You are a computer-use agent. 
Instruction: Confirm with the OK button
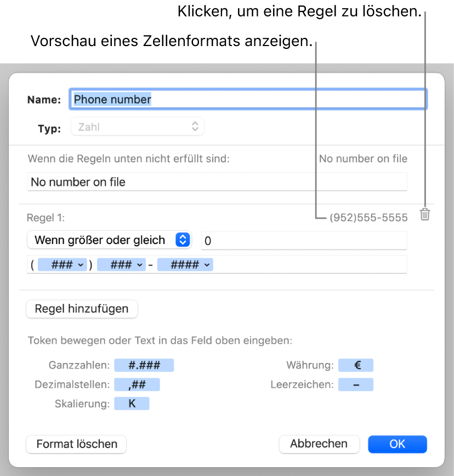pyautogui.click(x=397, y=444)
